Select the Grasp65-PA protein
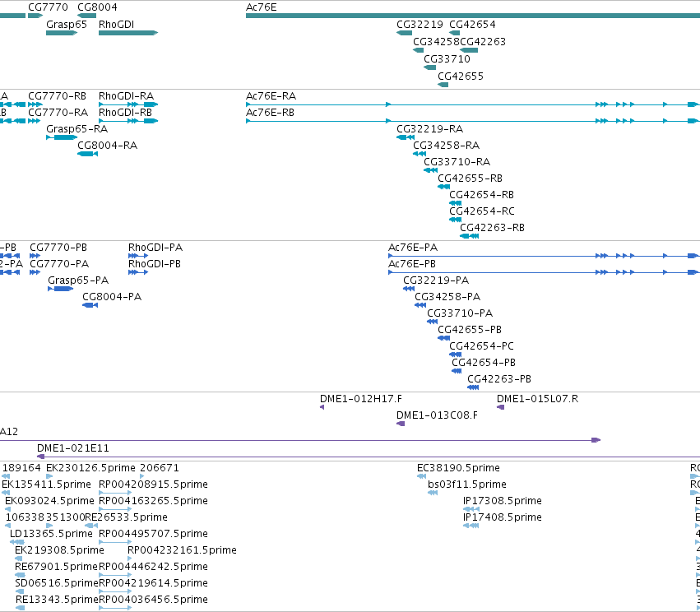 click(x=78, y=280)
